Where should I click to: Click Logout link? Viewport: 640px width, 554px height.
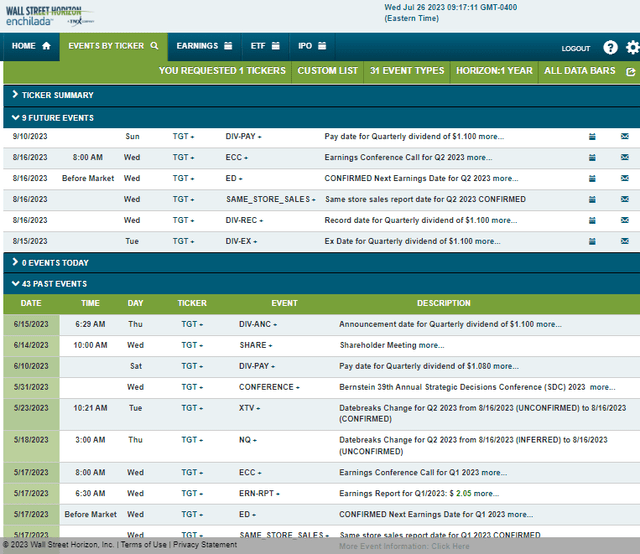(576, 49)
